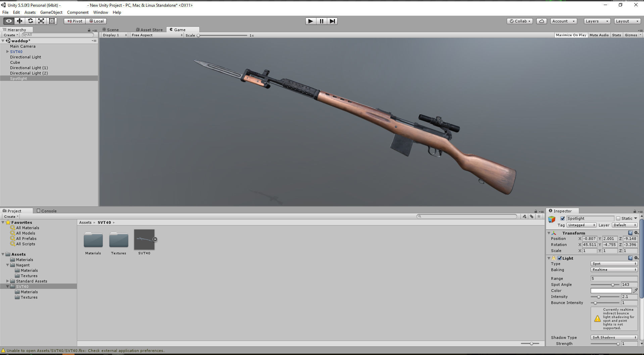
Task: Open the Untagged tag dropdown
Action: pyautogui.click(x=581, y=225)
